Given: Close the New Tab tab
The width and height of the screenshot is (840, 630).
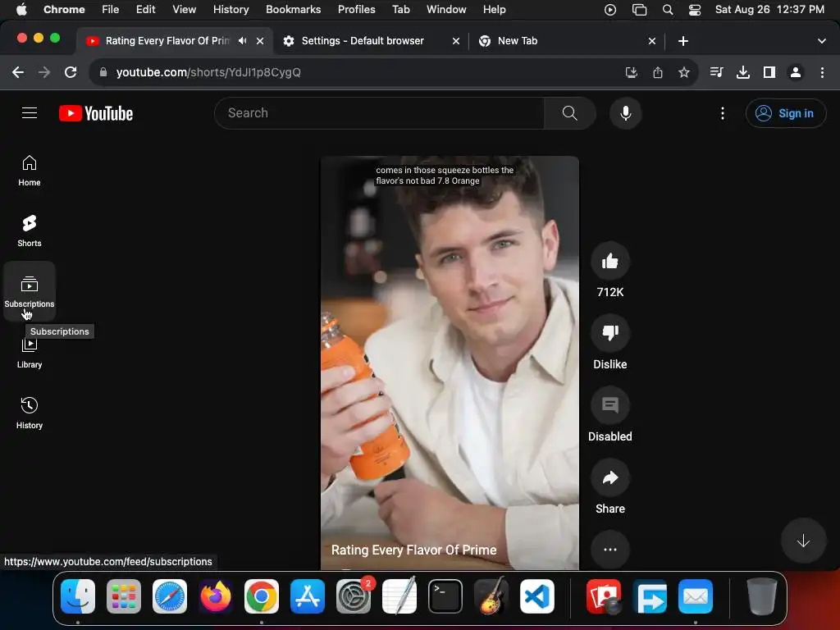Looking at the screenshot, I should [x=652, y=41].
